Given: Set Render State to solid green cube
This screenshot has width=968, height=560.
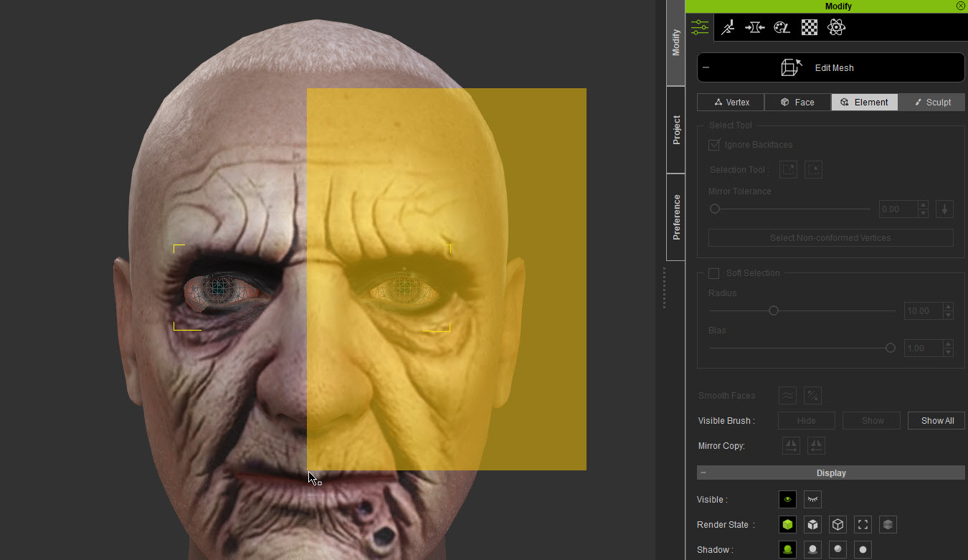Looking at the screenshot, I should (787, 524).
